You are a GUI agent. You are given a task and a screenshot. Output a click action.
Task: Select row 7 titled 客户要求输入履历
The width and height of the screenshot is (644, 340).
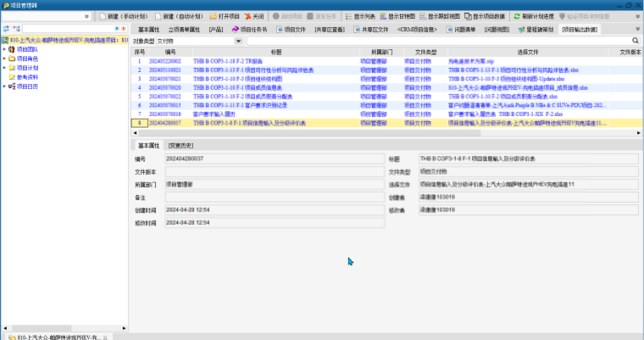pyautogui.click(x=387, y=114)
